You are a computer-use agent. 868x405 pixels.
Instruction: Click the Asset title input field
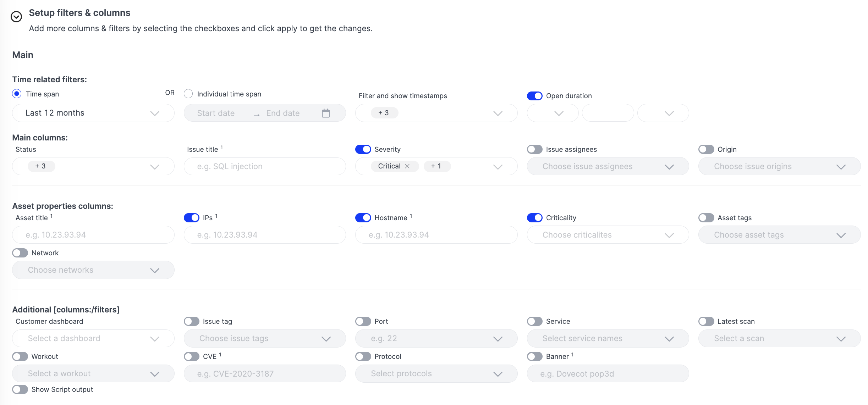pos(93,235)
